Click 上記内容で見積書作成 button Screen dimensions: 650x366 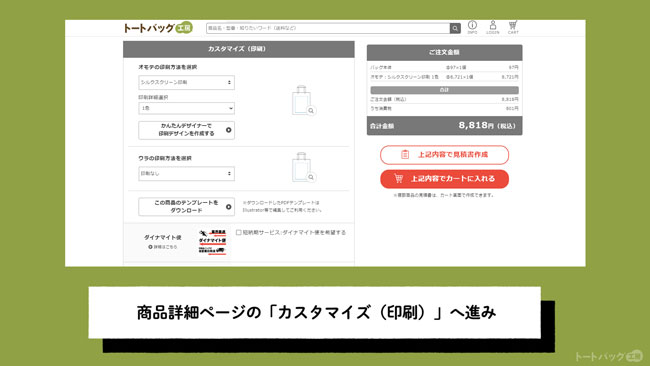click(x=444, y=155)
